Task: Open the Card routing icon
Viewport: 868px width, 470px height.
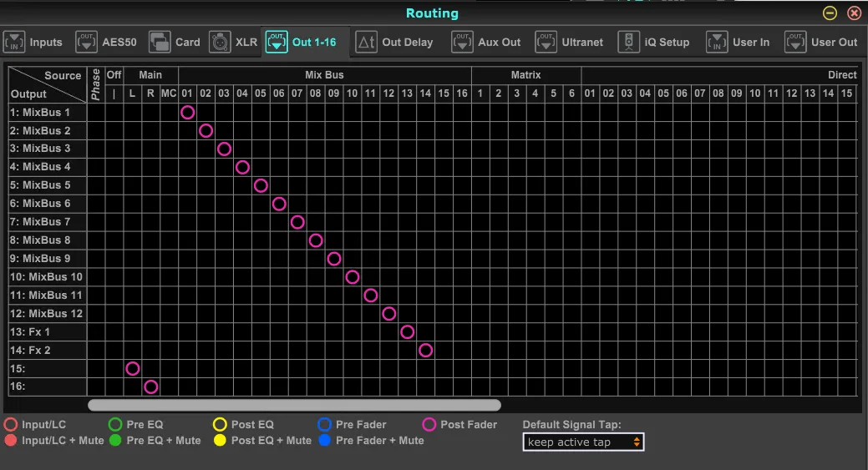Action: 160,42
